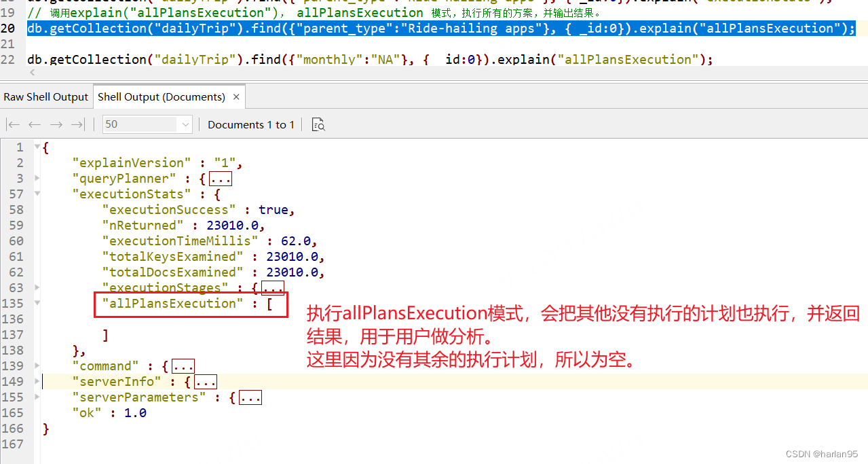Expand the executionStages fold arrow
The height and width of the screenshot is (464, 868).
[x=37, y=287]
